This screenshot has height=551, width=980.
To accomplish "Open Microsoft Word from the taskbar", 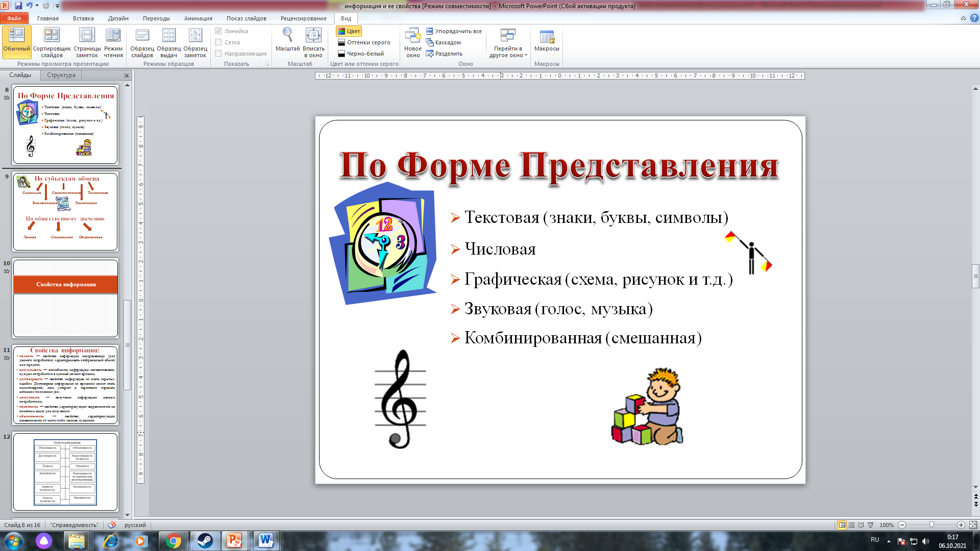I will click(x=266, y=541).
